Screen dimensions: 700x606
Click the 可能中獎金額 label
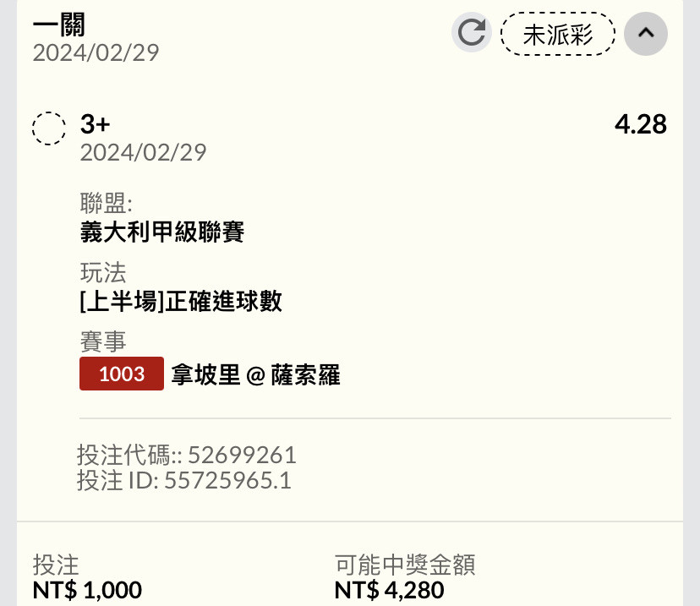(405, 565)
